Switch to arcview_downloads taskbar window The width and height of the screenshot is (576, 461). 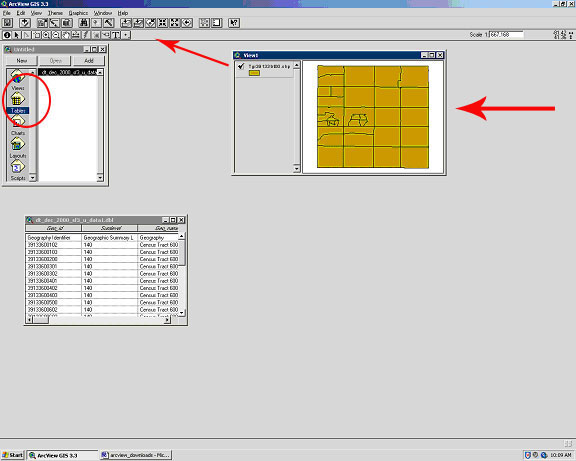pos(136,455)
